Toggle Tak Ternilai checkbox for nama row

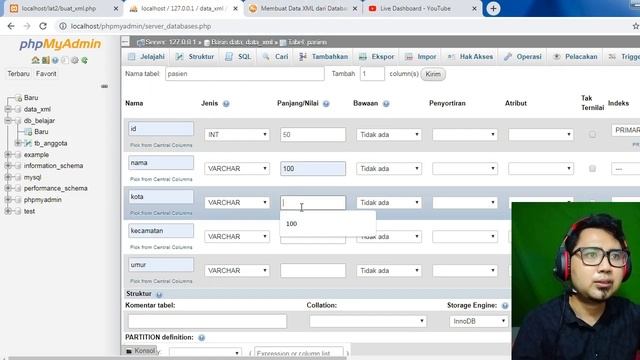pyautogui.click(x=592, y=169)
